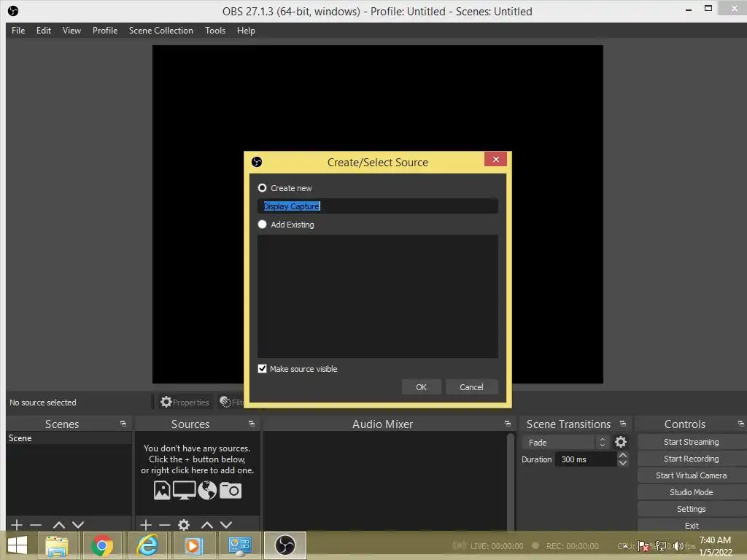Select the Scene item in Scenes list
Image resolution: width=747 pixels, height=560 pixels.
[x=69, y=438]
